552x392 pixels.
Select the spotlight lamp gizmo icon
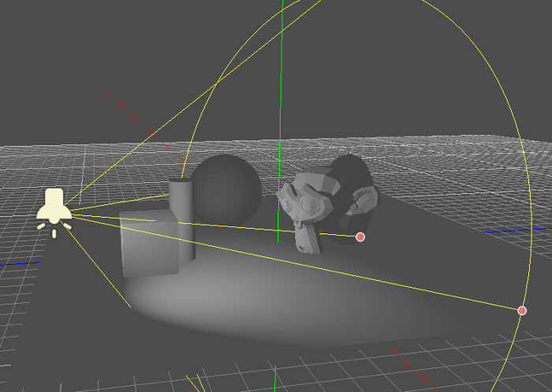click(54, 212)
